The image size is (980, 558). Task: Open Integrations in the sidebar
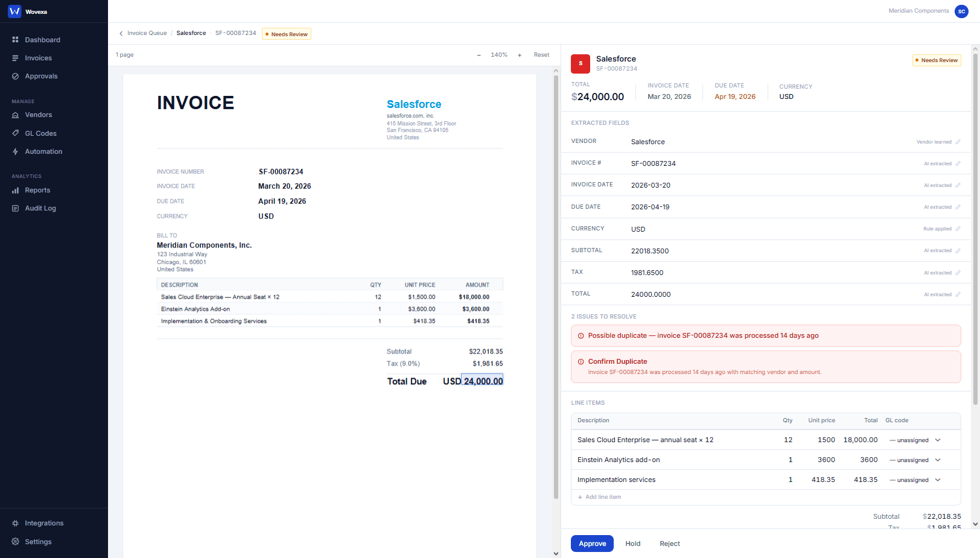click(43, 523)
